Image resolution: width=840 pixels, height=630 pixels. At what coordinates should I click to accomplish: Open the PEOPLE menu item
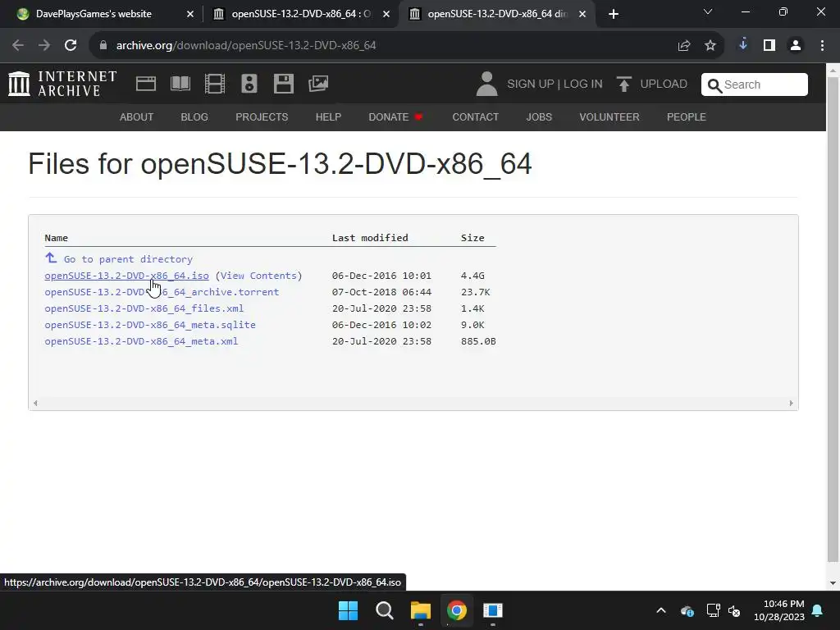687,116
